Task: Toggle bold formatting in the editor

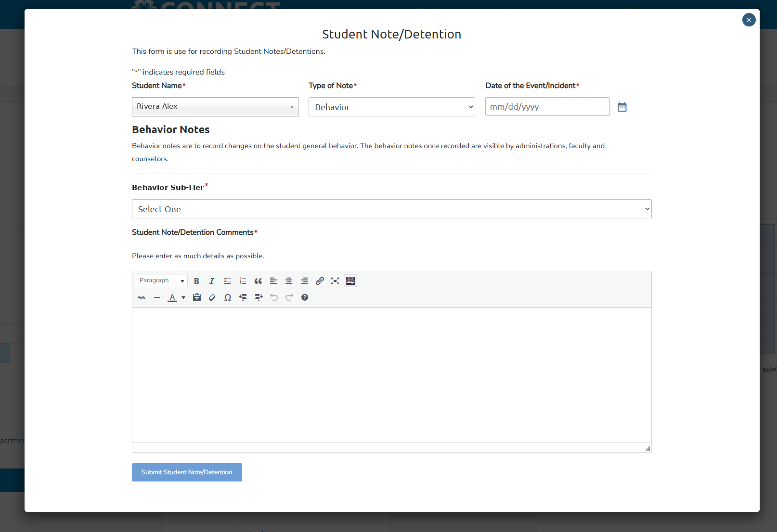Action: coord(196,281)
